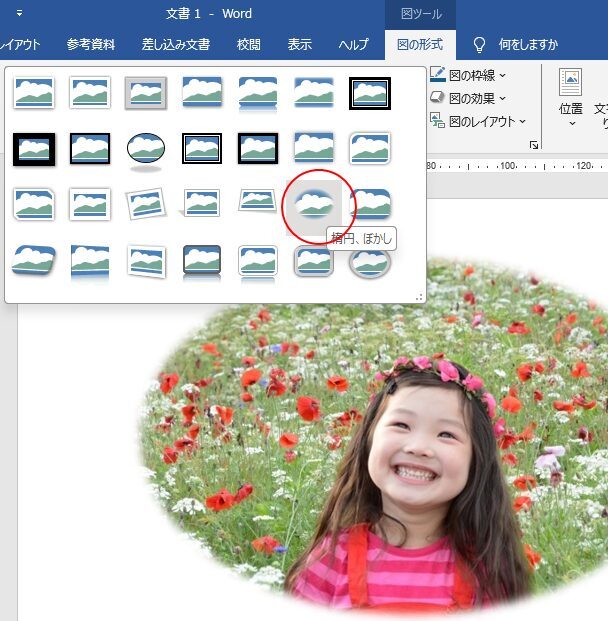The image size is (608, 621).
Task: Choose the gray Metal Frame picture style
Action: pyautogui.click(x=146, y=93)
